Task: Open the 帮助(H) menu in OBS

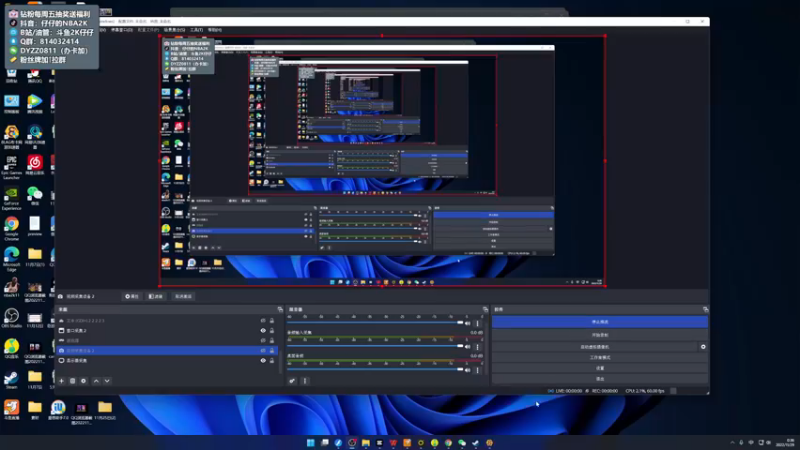Action: (215, 30)
